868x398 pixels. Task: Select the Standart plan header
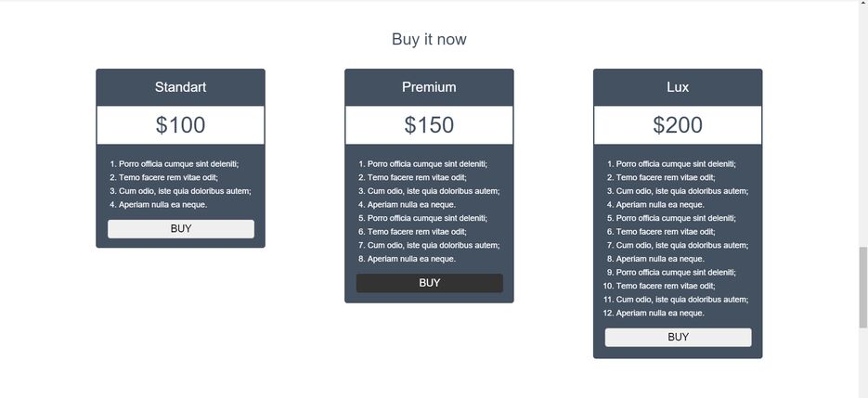[180, 87]
